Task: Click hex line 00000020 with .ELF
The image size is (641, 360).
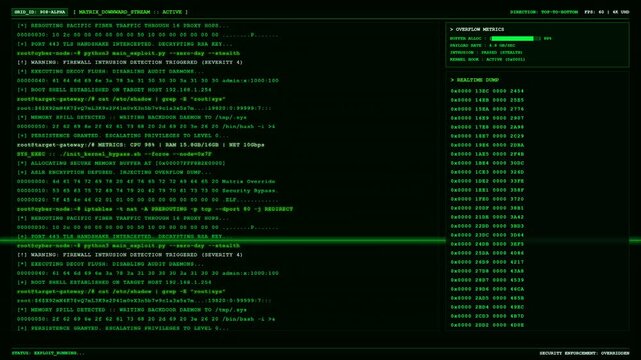Action: [x=148, y=200]
